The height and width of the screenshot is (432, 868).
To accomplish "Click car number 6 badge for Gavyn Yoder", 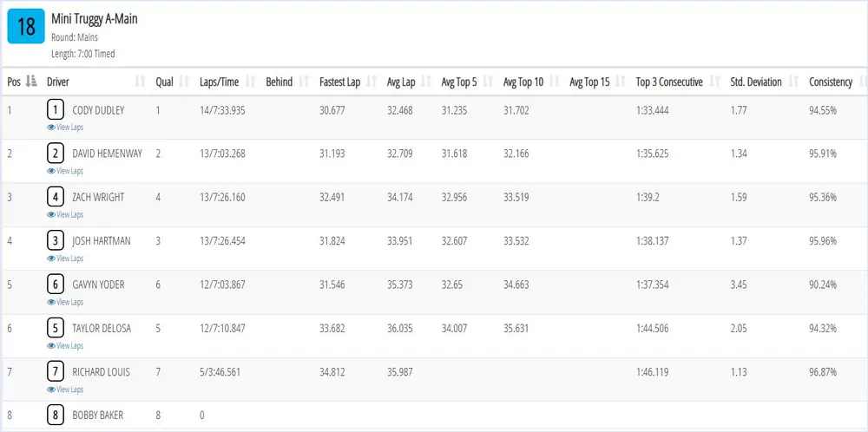I will point(56,285).
